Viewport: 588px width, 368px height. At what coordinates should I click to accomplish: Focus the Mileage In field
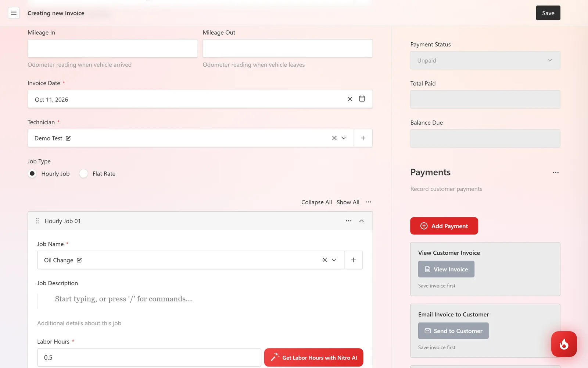(x=112, y=48)
